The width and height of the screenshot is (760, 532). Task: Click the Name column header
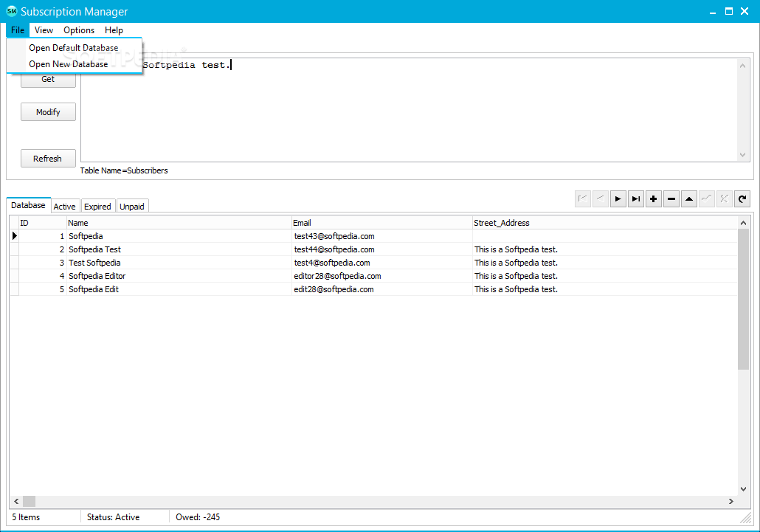tap(179, 223)
